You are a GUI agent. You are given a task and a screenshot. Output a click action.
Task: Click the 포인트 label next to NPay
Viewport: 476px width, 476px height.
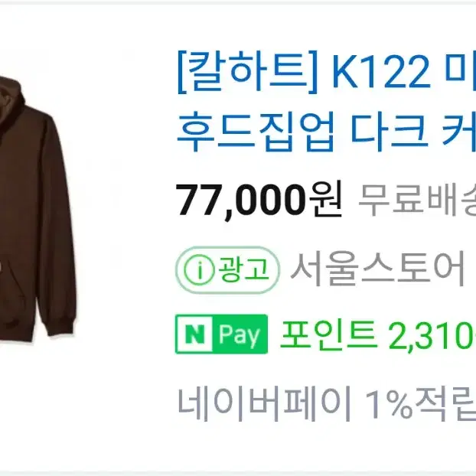[328, 335]
